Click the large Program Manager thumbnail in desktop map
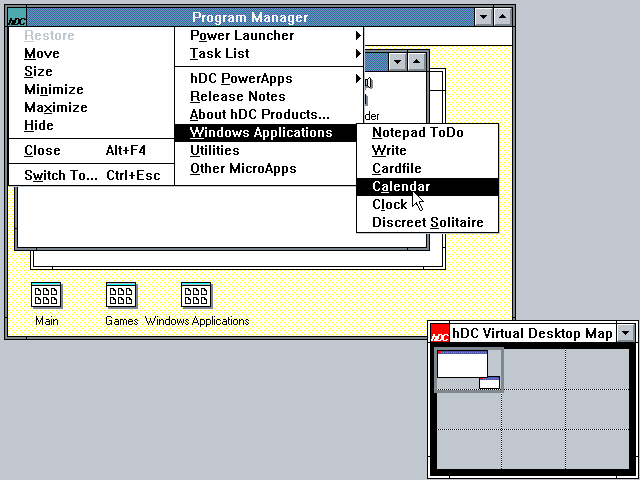This screenshot has height=480, width=640. click(462, 364)
